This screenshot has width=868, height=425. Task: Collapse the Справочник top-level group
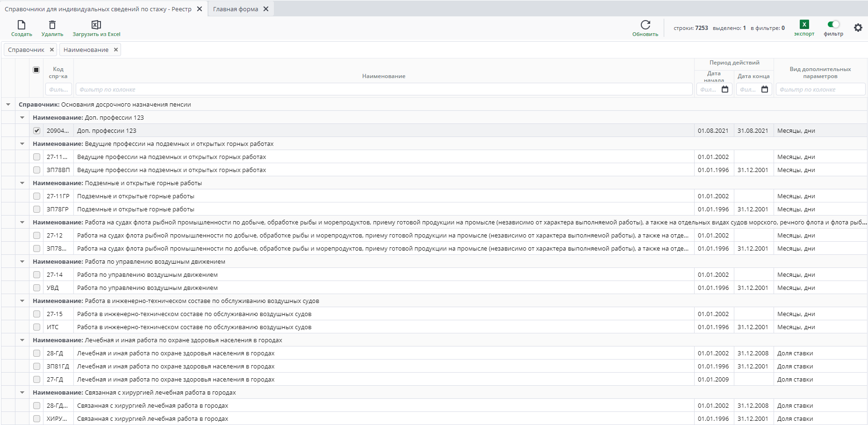(x=8, y=105)
